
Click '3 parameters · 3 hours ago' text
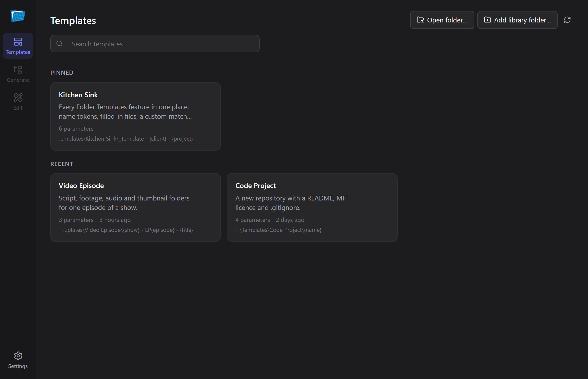[x=95, y=220]
